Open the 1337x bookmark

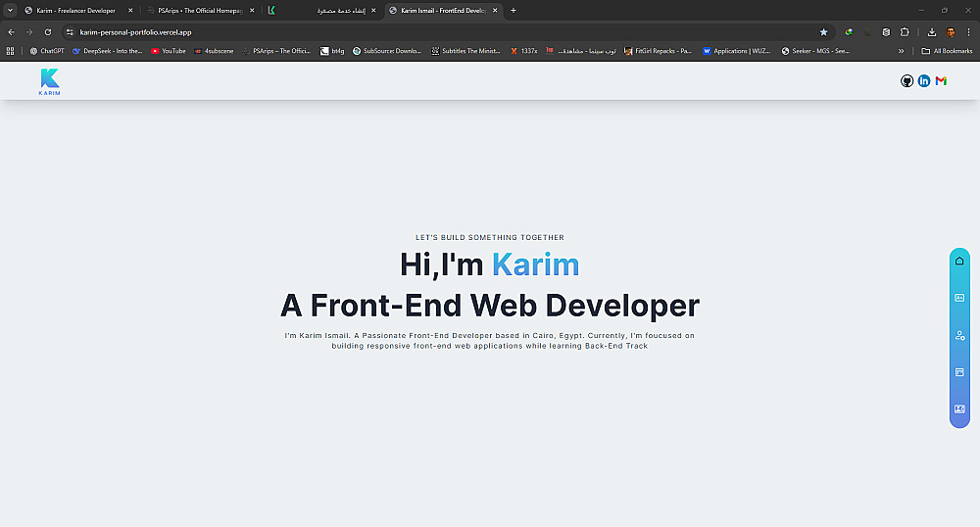pos(523,51)
